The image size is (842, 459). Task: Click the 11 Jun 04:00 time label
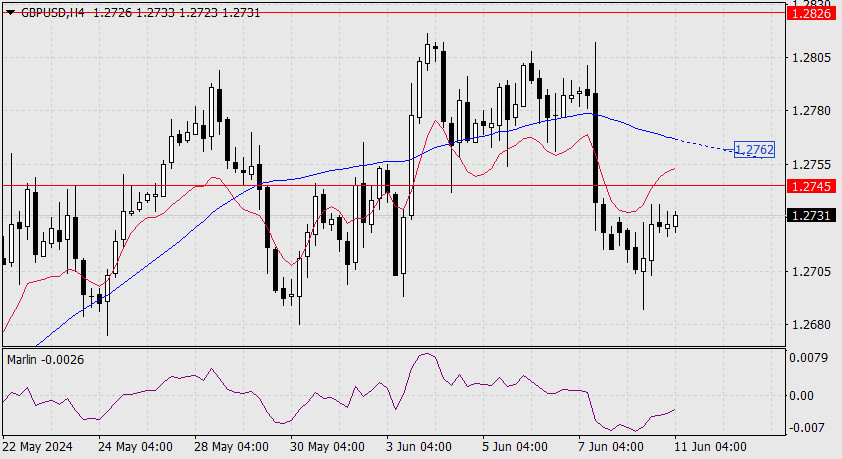pos(710,447)
